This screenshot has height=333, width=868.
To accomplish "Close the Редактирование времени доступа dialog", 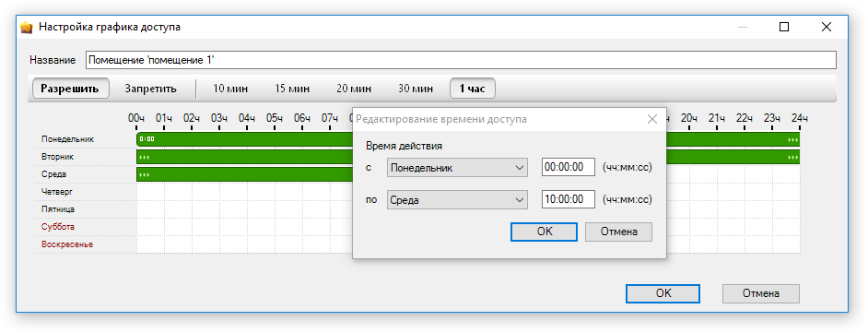I will click(652, 119).
